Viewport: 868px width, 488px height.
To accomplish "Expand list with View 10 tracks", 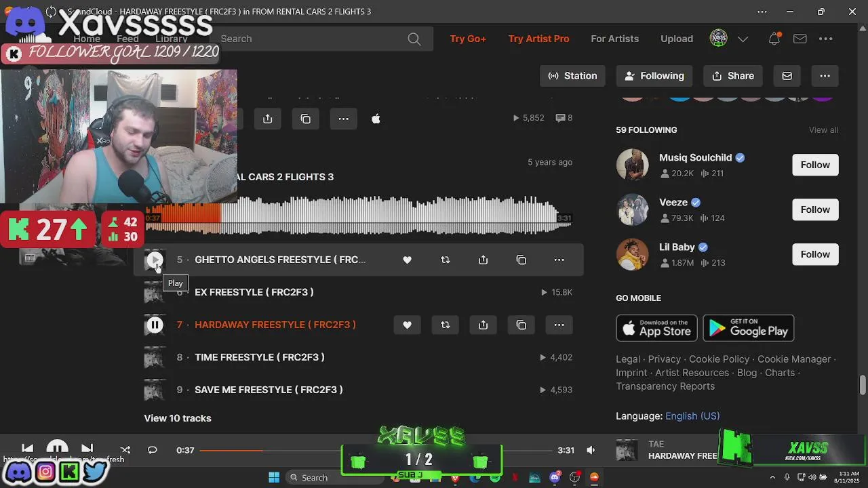I will tap(178, 418).
